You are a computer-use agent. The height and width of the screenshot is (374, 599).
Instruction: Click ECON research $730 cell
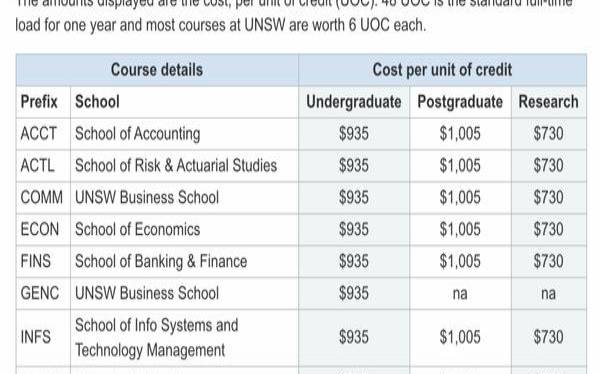549,230
